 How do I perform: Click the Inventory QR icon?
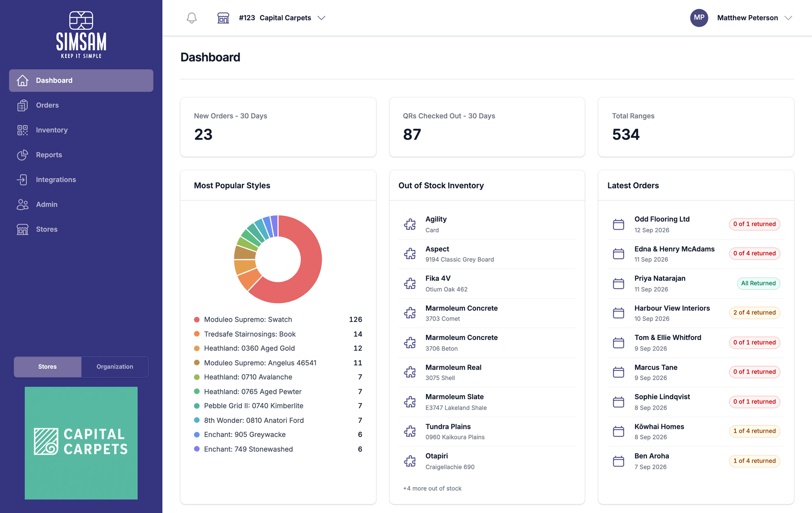point(22,130)
